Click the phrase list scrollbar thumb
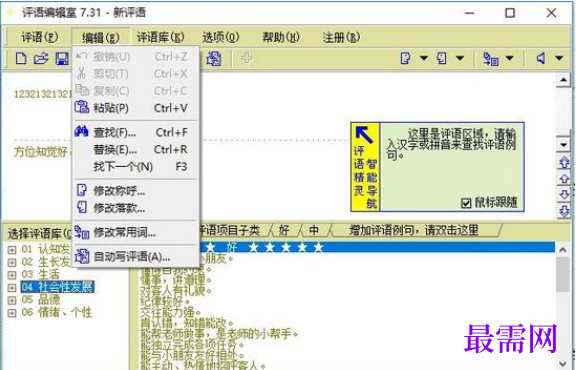Image resolution: width=576 pixels, height=370 pixels. click(x=563, y=274)
